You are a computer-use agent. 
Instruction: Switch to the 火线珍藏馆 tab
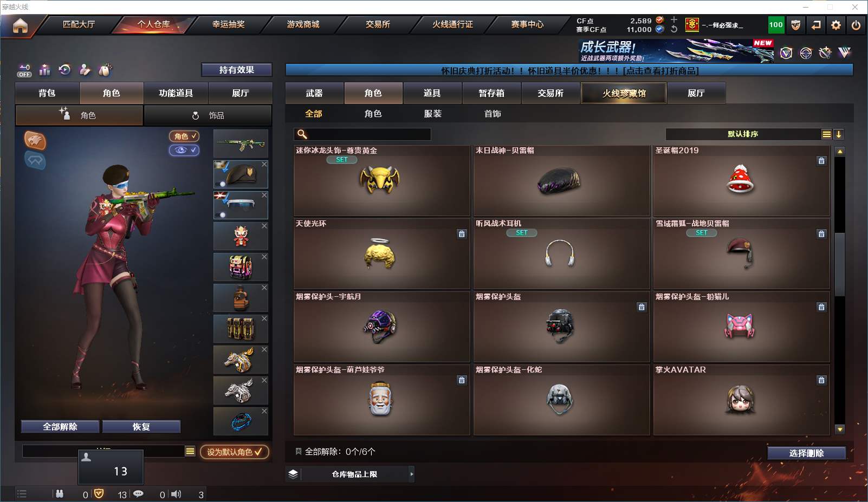(x=624, y=93)
